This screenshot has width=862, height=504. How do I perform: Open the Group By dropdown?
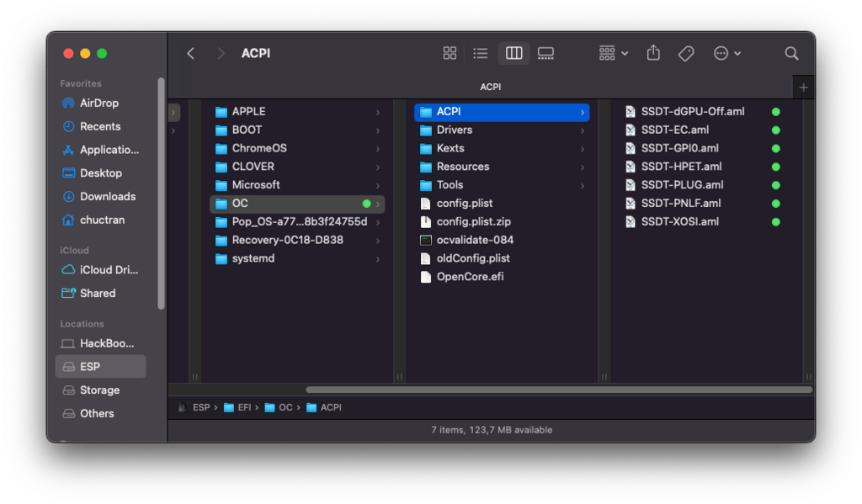[613, 53]
